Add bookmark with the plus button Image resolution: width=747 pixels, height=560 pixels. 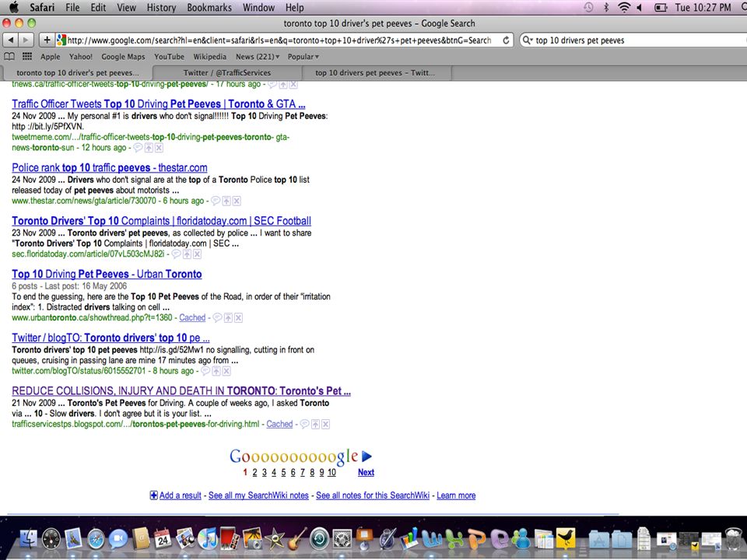47,40
